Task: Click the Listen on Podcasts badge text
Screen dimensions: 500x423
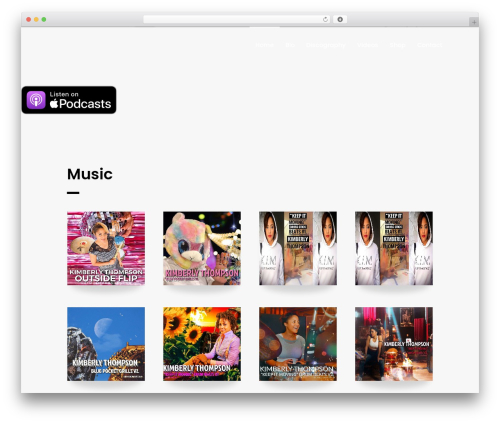Action: (80, 100)
